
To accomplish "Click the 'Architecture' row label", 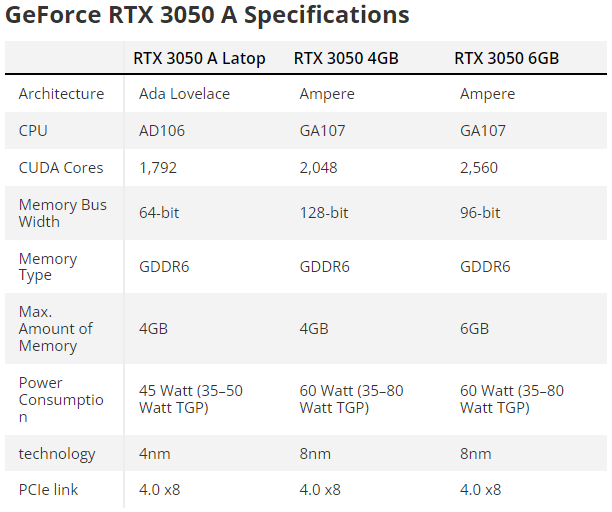I will point(61,94).
